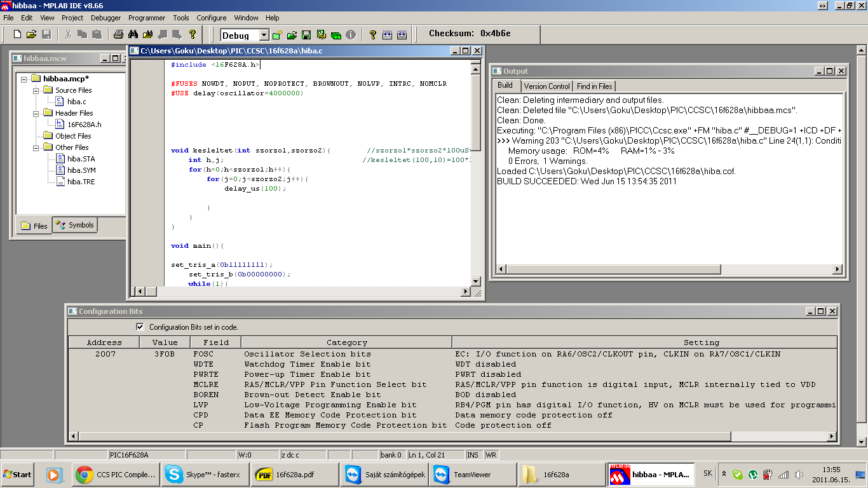Click the Save Workspace floppy icon
This screenshot has width=868, height=488.
[x=306, y=35]
